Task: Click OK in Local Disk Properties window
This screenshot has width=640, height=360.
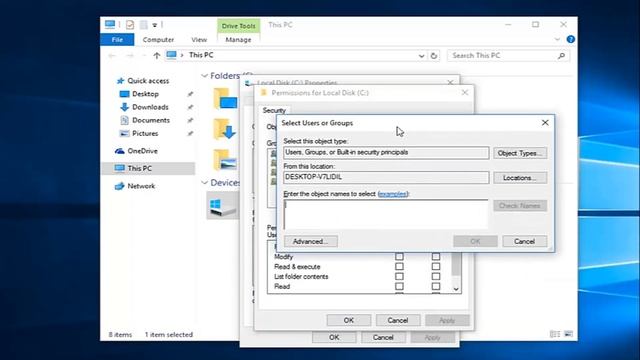Action: point(334,338)
